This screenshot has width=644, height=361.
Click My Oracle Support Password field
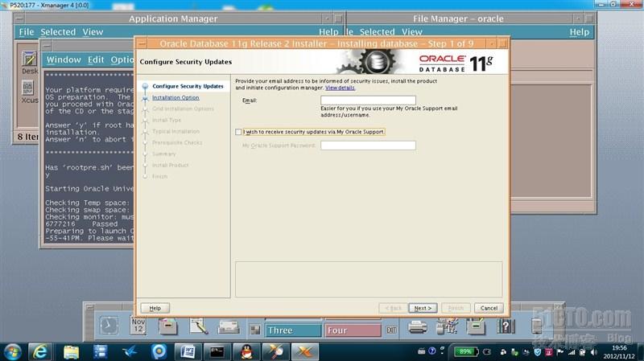(368, 146)
